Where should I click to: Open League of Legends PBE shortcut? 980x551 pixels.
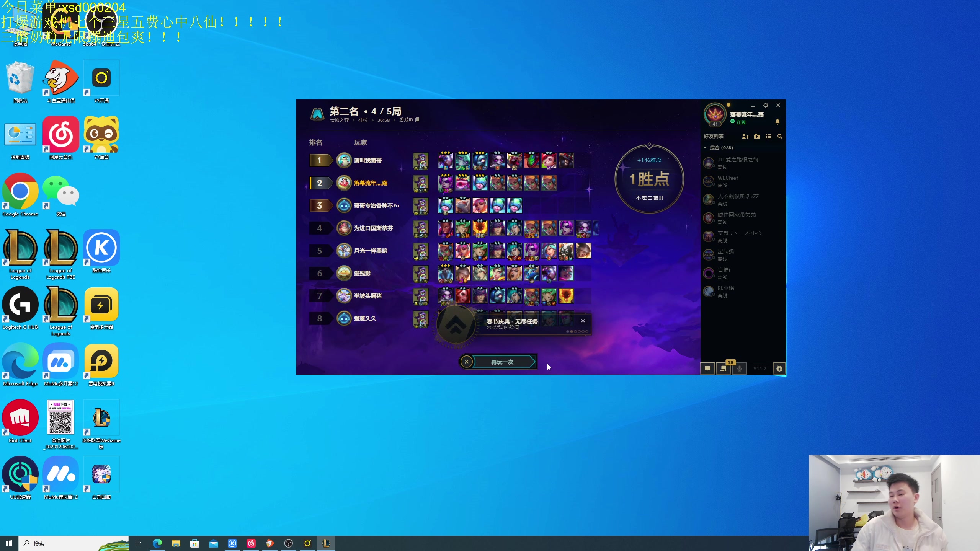(x=61, y=255)
